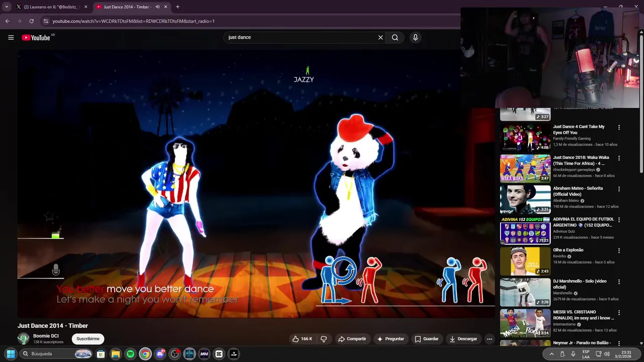
Task: Open rfmckinleyport gameplays channel name
Action: [574, 170]
